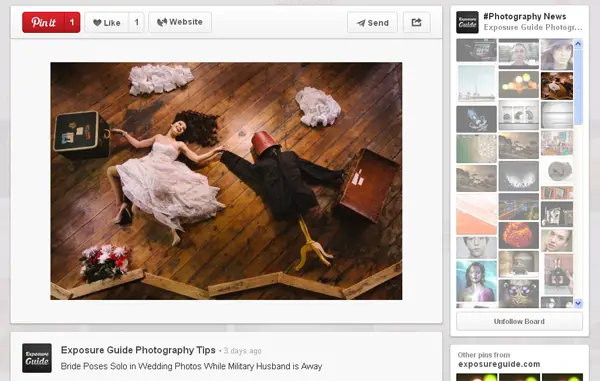
Task: Send this pin with the Send button
Action: [372, 23]
